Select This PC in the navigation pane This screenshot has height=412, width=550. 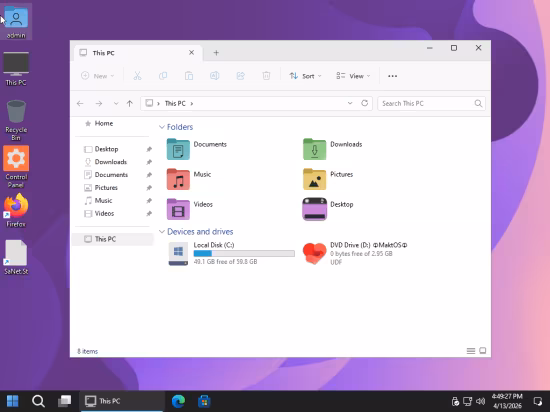point(113,239)
